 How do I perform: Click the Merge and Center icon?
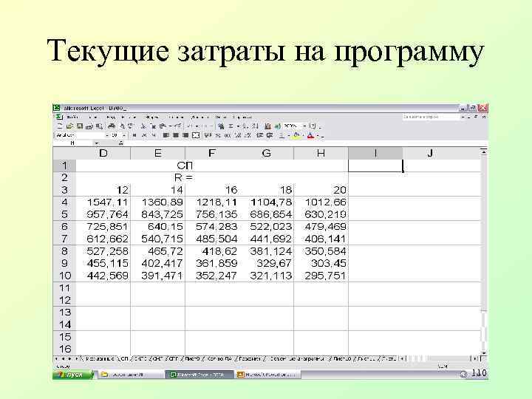coord(196,135)
